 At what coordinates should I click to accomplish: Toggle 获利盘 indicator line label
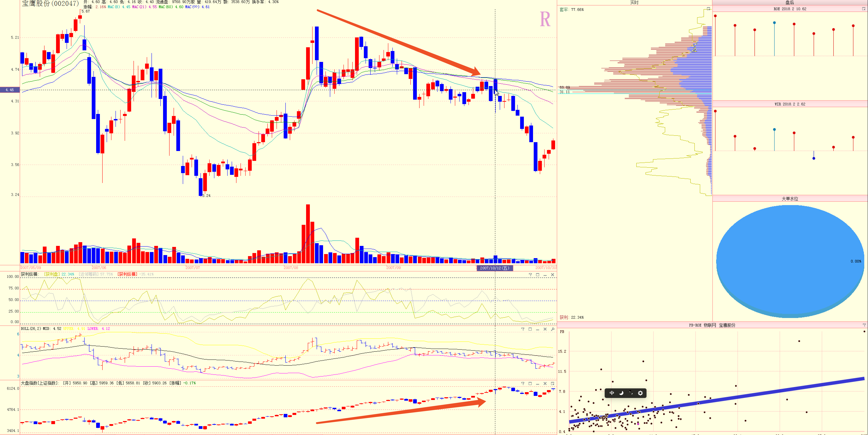52,274
